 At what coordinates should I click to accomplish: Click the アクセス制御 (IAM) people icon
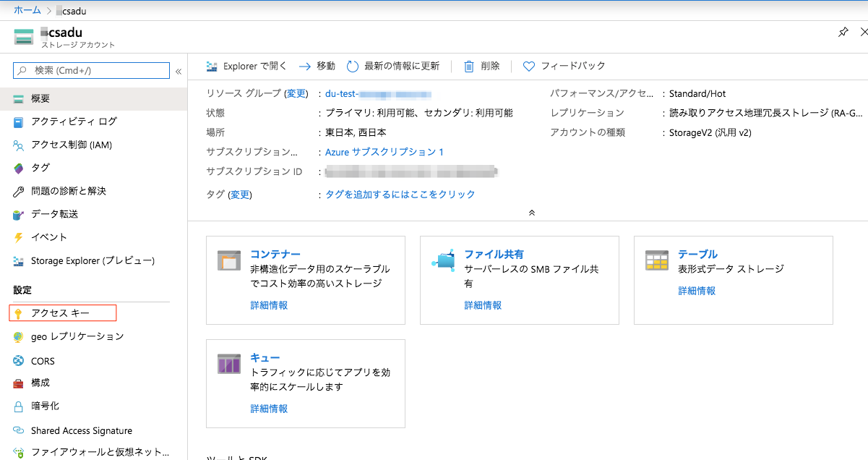19,145
